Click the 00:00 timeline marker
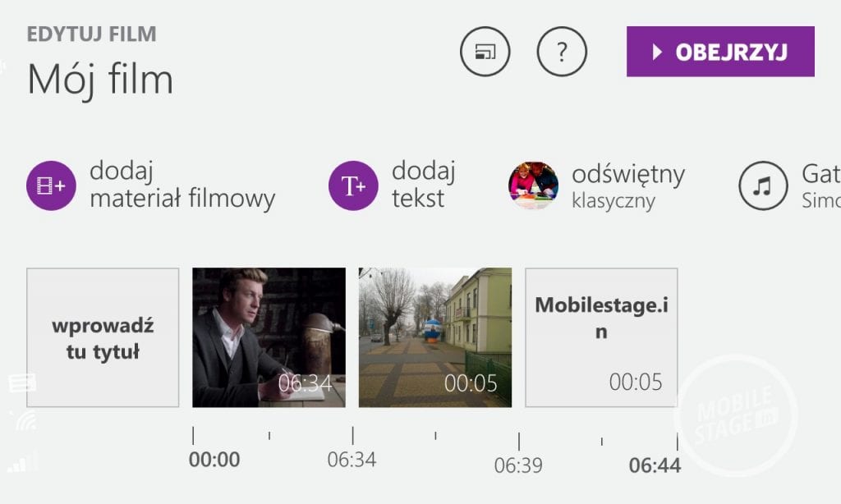Screen dimensions: 841x504 pos(214,460)
